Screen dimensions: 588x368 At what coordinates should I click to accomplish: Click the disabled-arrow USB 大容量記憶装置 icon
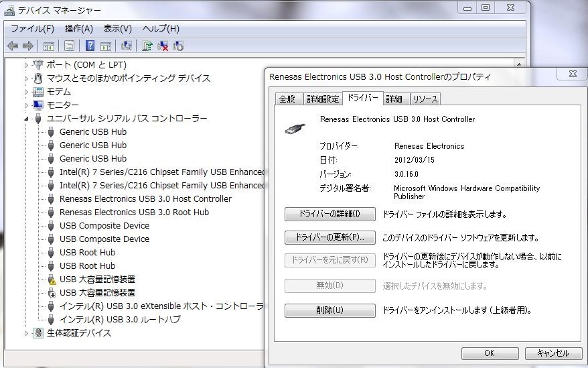(x=52, y=293)
